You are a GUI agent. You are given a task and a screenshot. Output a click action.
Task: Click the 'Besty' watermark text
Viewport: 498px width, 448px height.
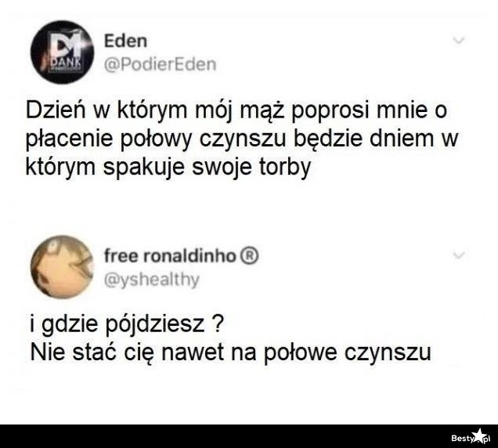(462, 439)
